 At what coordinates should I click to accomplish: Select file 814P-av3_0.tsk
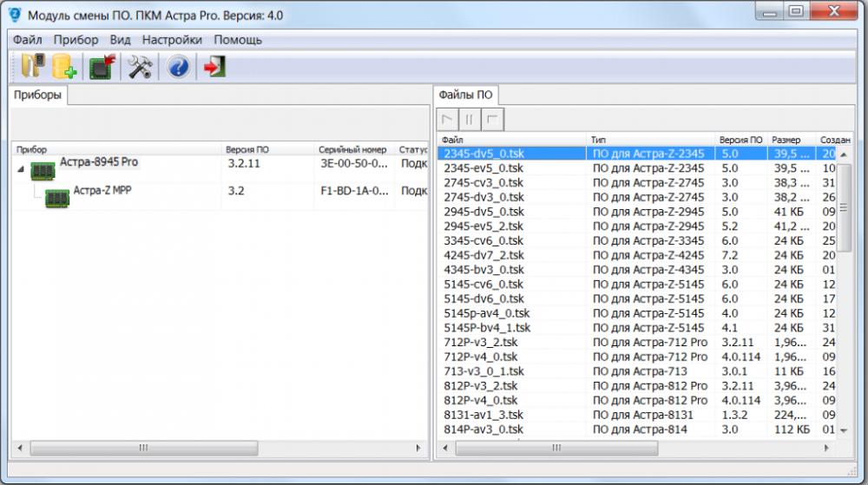483,429
